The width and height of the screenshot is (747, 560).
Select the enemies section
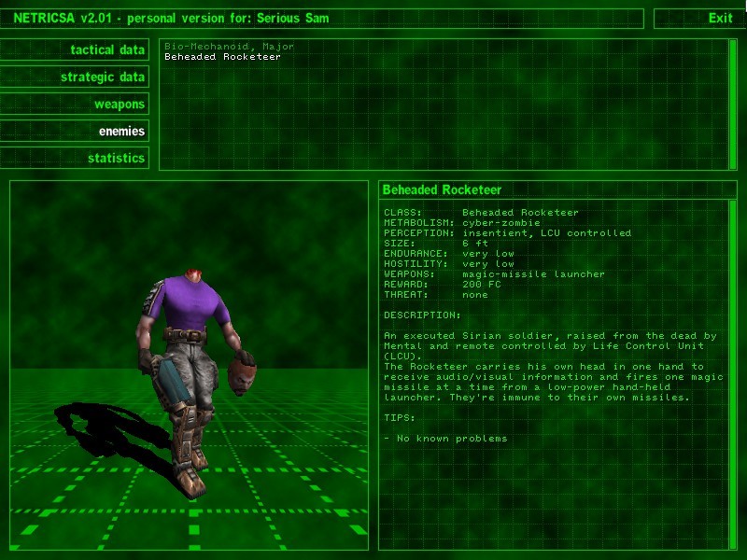[75, 131]
